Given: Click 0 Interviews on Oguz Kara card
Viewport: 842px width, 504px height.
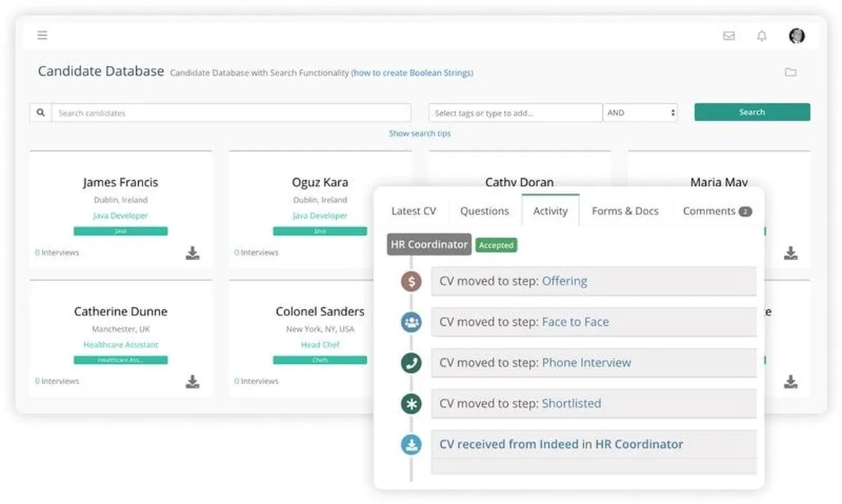Looking at the screenshot, I should [256, 252].
